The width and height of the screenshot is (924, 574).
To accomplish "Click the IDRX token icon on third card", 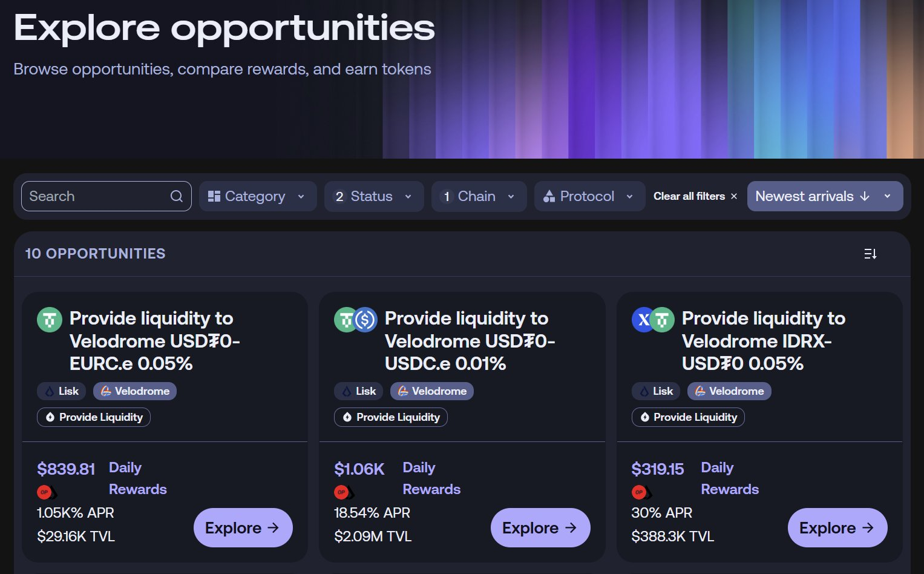I will [643, 320].
